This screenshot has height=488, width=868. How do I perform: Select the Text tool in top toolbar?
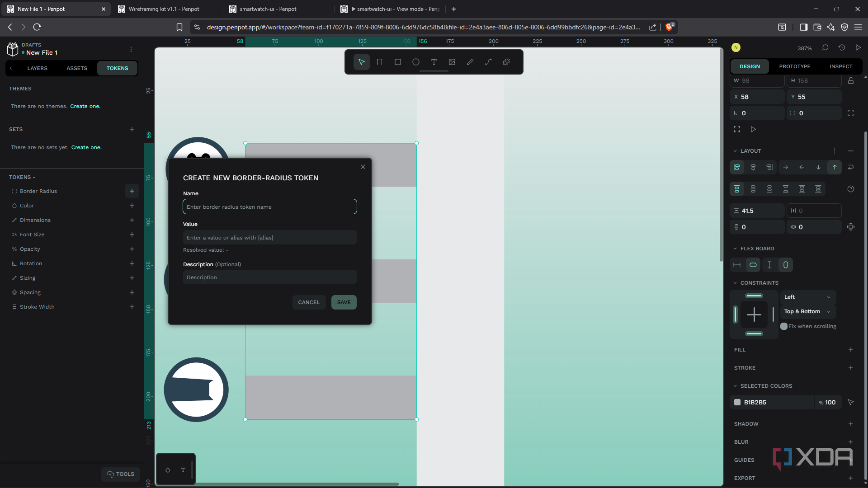pos(434,62)
